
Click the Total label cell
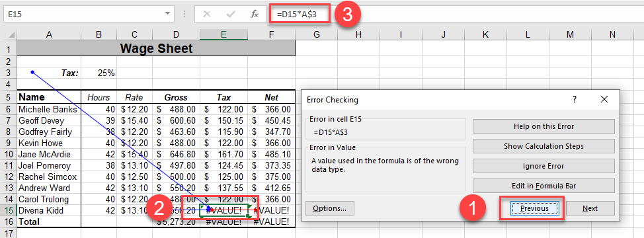(49, 221)
